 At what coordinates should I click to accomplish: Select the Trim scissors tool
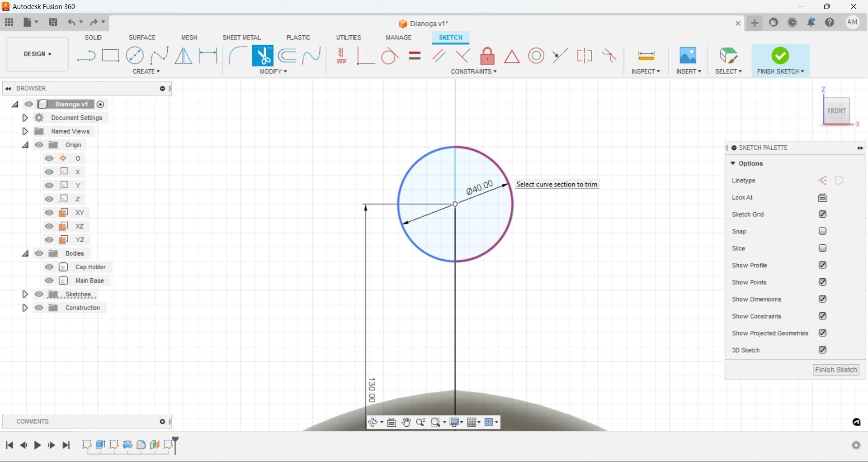263,56
